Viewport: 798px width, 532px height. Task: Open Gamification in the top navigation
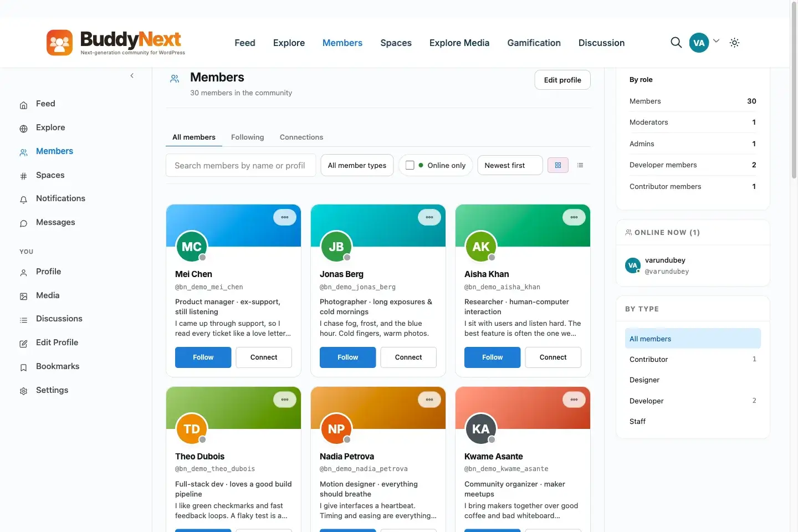[x=534, y=43]
